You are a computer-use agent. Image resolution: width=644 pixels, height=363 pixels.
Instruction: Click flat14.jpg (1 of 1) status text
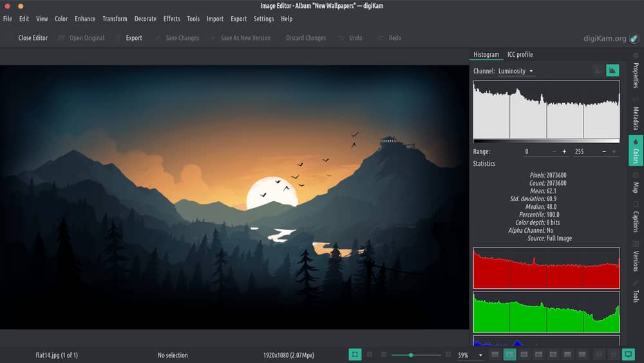click(x=57, y=355)
